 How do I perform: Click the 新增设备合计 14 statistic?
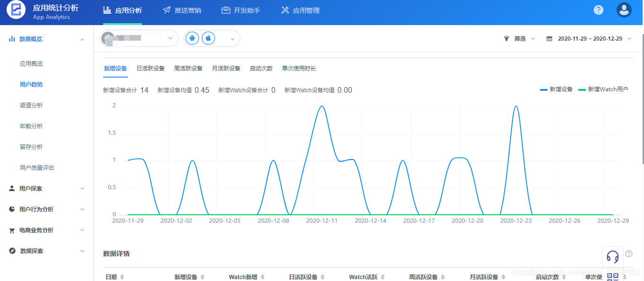(x=126, y=90)
